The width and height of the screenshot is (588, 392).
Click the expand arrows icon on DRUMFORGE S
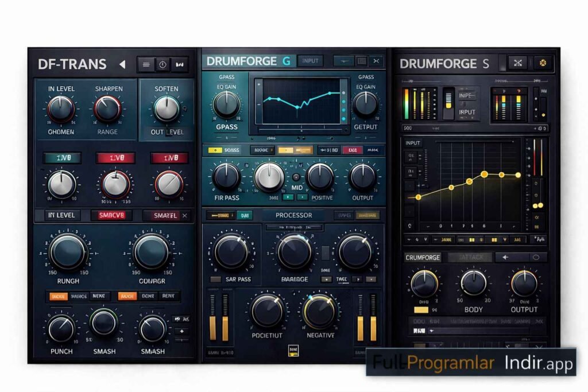click(517, 62)
